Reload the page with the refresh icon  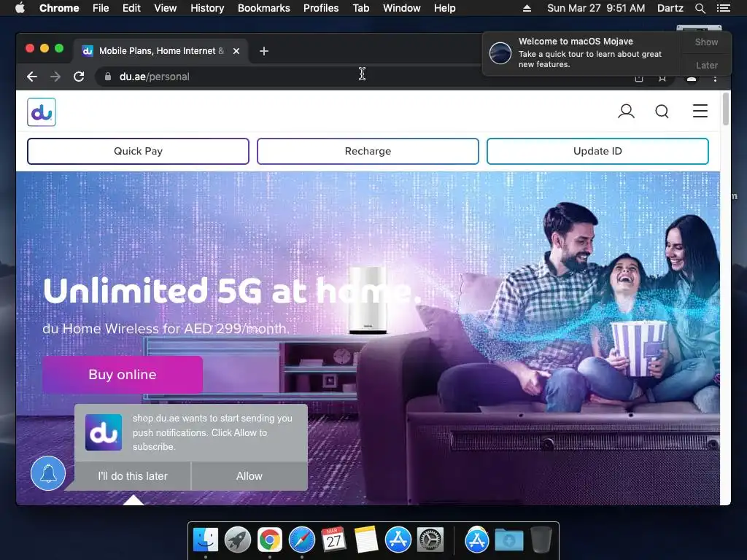coord(79,77)
